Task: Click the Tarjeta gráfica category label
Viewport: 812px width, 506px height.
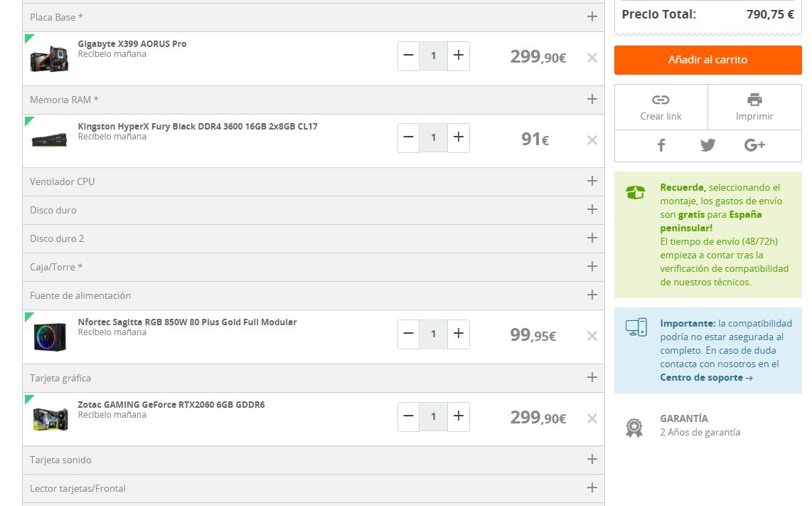Action: [60, 378]
